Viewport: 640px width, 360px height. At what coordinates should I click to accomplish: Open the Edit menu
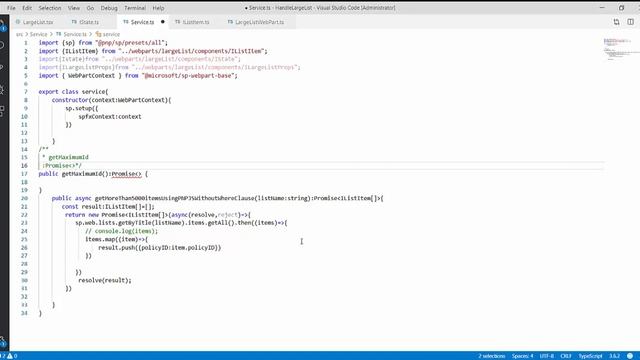(x=27, y=8)
